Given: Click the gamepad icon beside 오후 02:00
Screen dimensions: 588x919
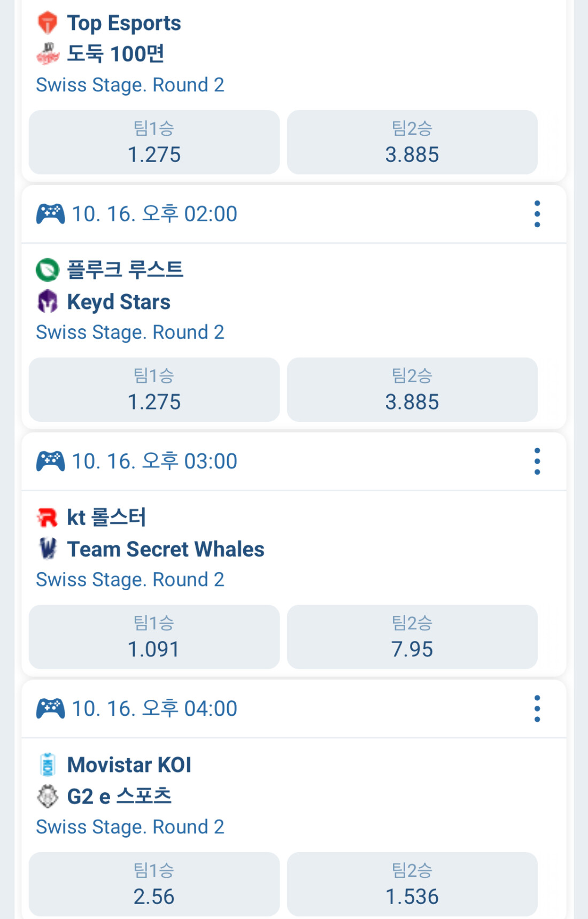Looking at the screenshot, I should [50, 214].
